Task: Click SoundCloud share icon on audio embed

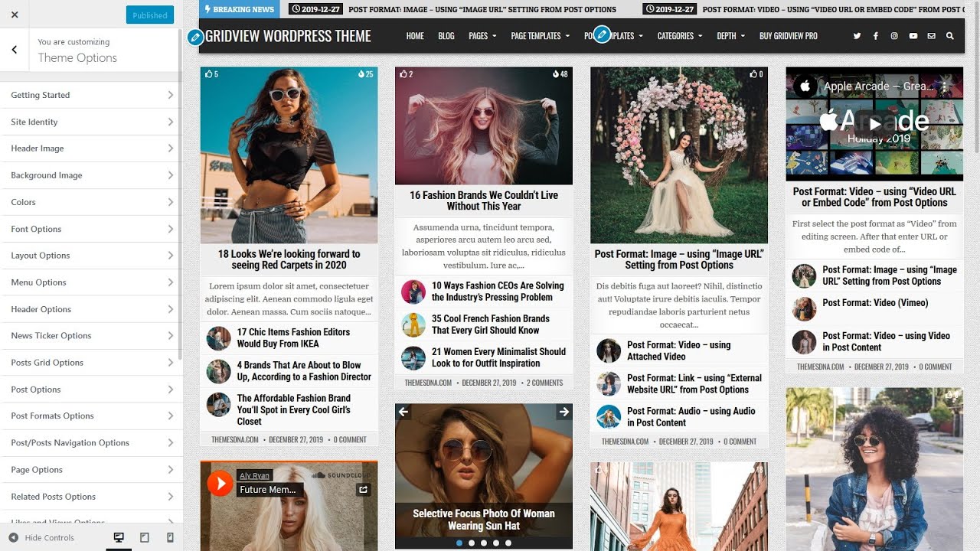Action: pyautogui.click(x=364, y=490)
